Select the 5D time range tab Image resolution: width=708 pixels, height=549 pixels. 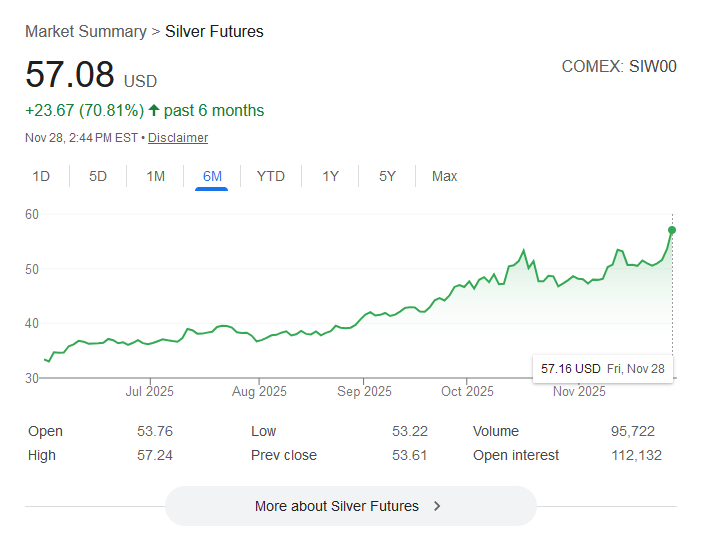(x=98, y=176)
